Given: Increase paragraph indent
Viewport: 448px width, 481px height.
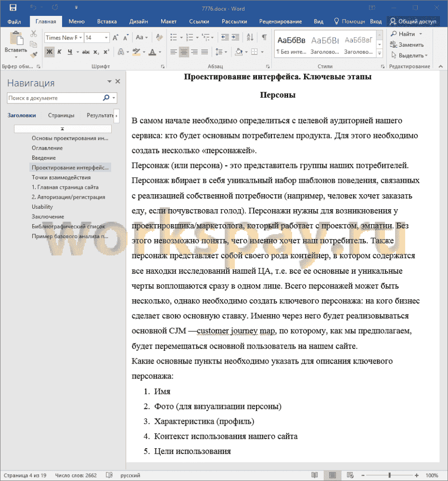Looking at the screenshot, I should coord(236,38).
